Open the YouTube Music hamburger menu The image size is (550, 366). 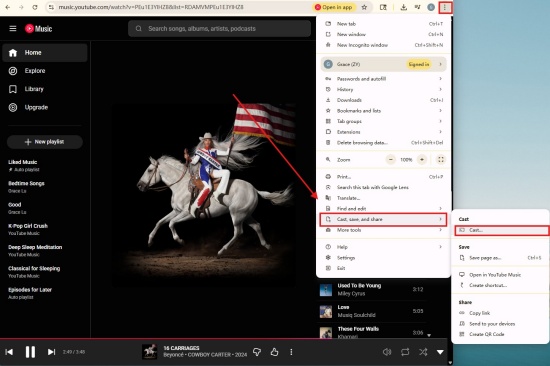[x=13, y=28]
